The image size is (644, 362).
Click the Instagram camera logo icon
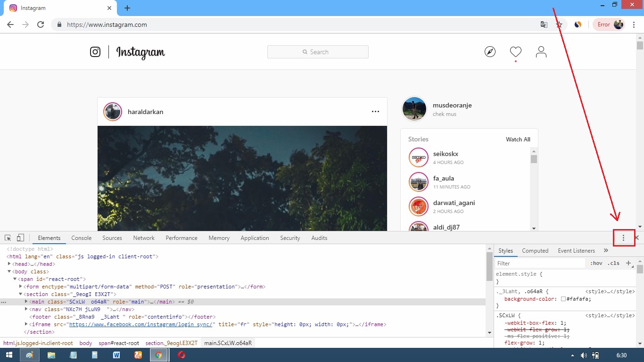click(x=95, y=52)
